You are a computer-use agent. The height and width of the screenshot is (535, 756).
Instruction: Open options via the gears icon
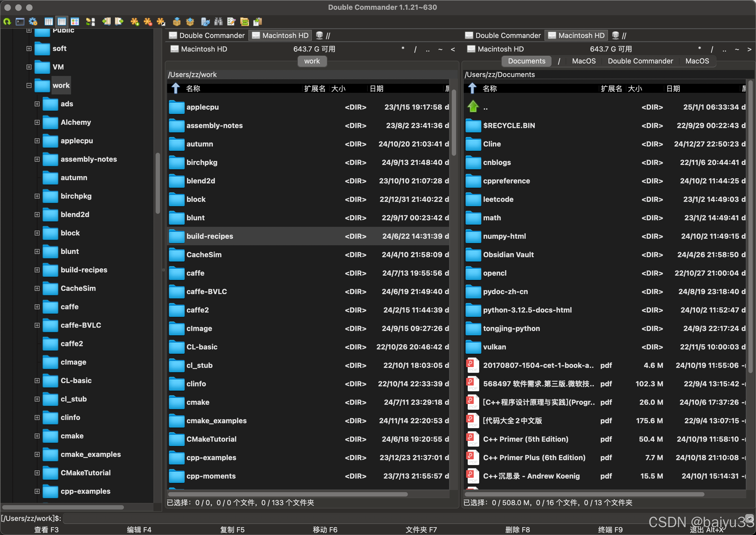33,22
